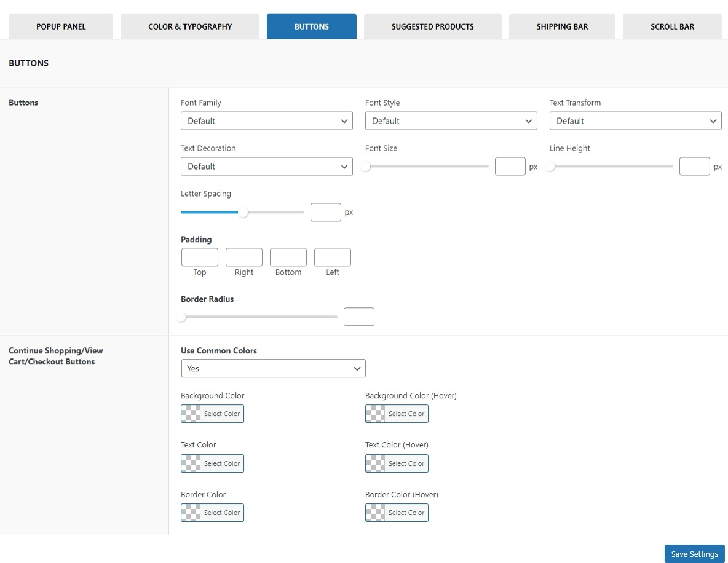Click the Padding Right input box
The height and width of the screenshot is (563, 728).
click(243, 257)
